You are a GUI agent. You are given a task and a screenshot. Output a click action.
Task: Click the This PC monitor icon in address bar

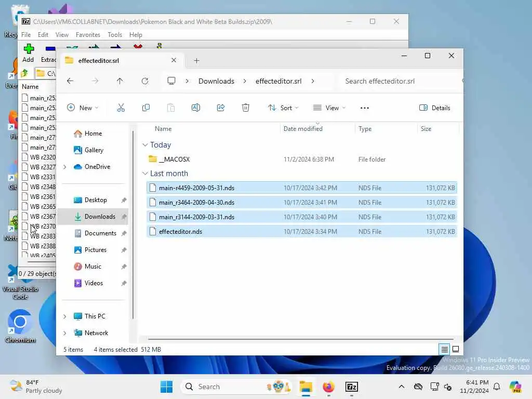tap(171, 81)
